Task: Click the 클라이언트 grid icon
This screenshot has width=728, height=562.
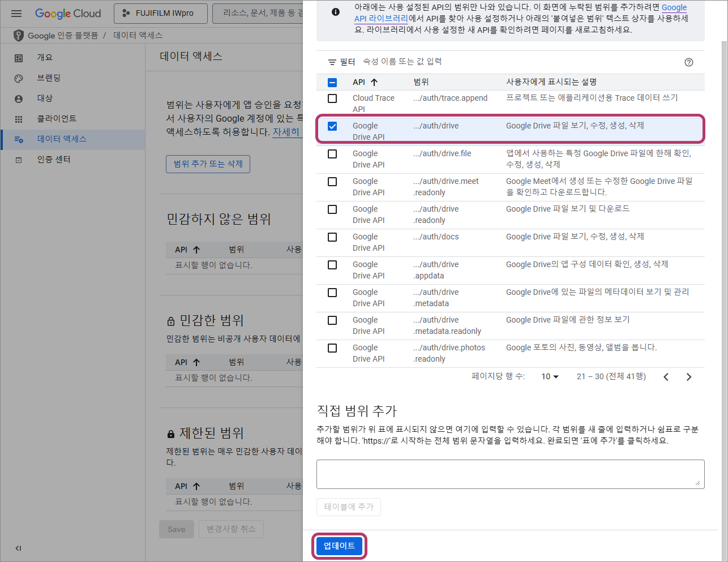Action: pyautogui.click(x=19, y=119)
